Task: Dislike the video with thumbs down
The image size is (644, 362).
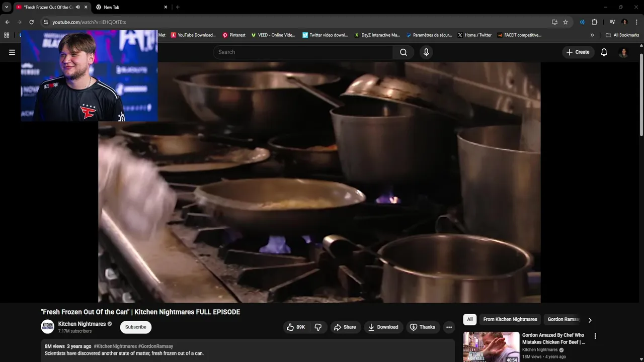Action: (318, 327)
